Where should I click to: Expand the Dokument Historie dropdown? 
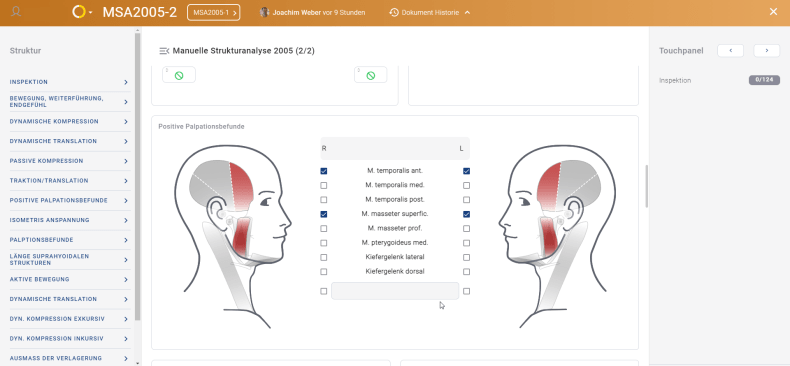tap(467, 13)
